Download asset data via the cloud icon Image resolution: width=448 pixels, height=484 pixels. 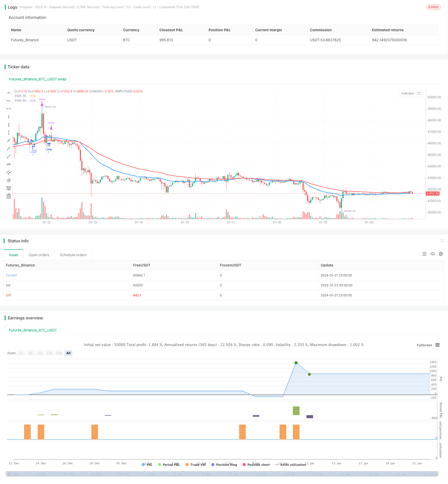coord(433,254)
